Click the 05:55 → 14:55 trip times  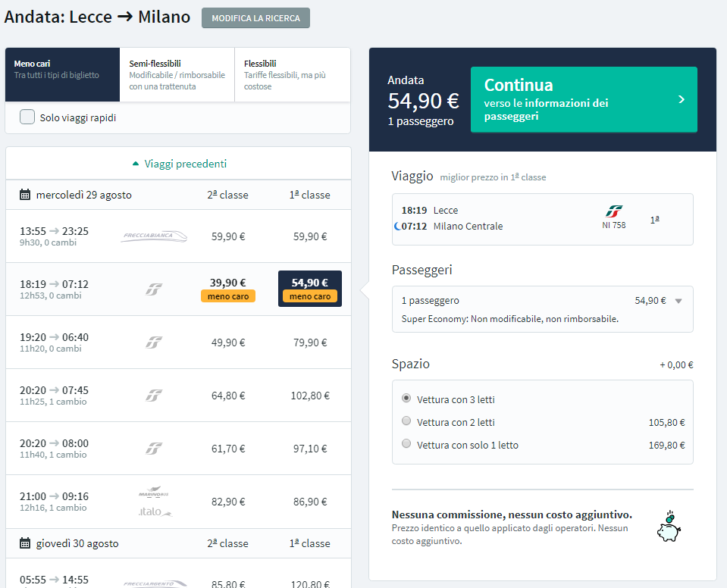(x=54, y=580)
